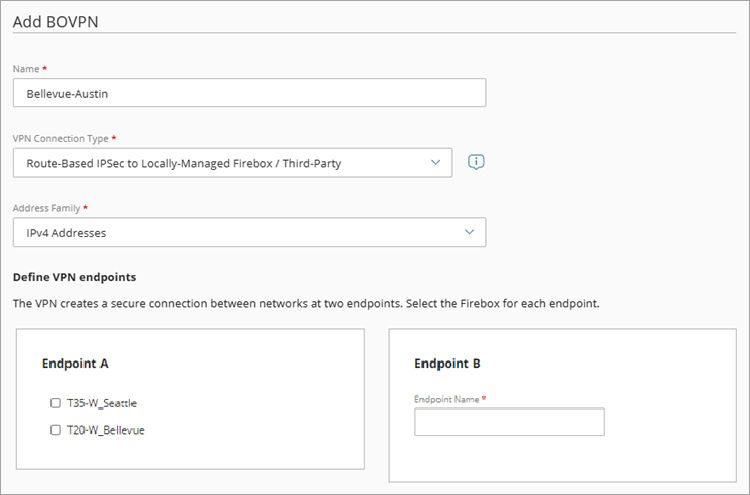Enable the T35-W_Seattle checkbox
This screenshot has height=495, width=750.
coord(55,403)
